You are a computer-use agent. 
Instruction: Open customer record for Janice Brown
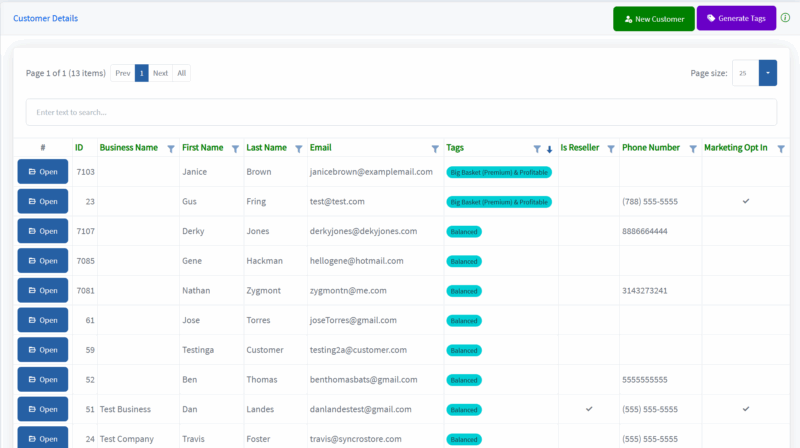(43, 172)
